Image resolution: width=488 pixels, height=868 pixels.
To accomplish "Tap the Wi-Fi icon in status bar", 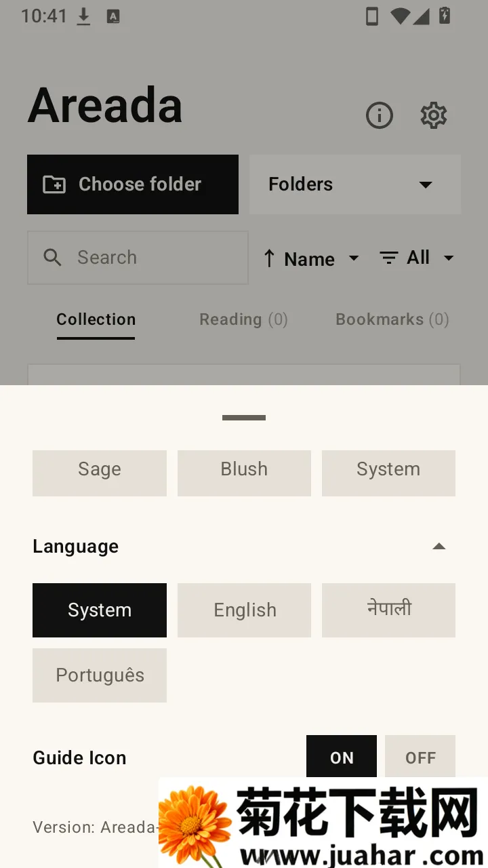I will 401,16.
